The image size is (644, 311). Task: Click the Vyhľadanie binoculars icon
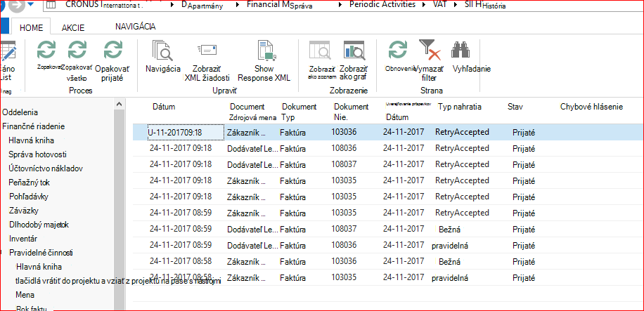pos(461,50)
